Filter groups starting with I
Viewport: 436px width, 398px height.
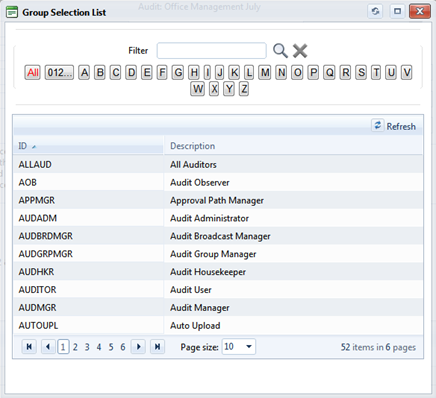point(207,72)
